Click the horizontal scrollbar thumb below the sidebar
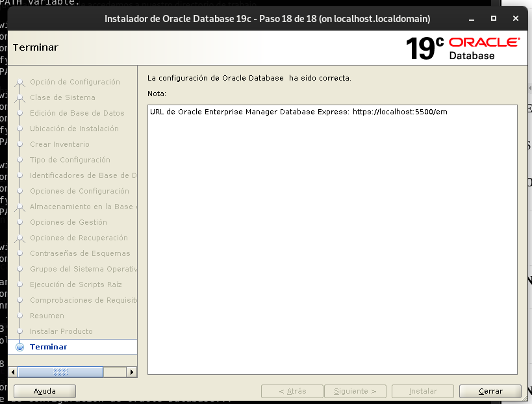 coord(62,372)
